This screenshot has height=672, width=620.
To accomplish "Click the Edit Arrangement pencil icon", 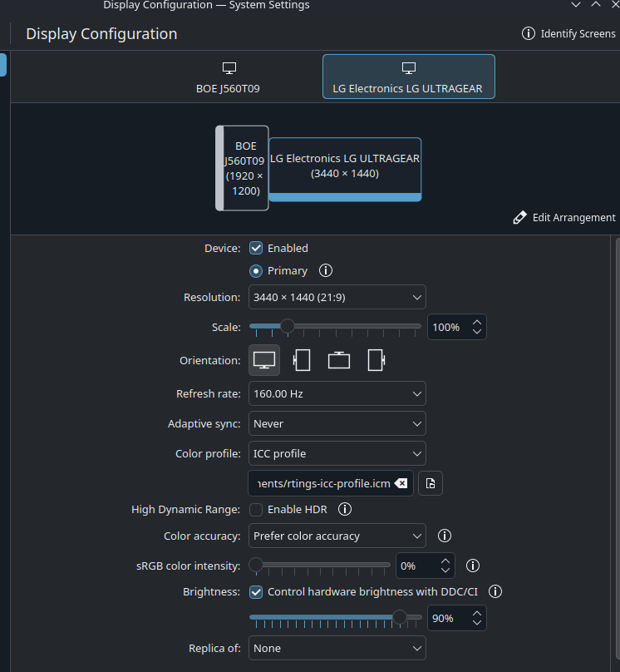I will click(519, 217).
